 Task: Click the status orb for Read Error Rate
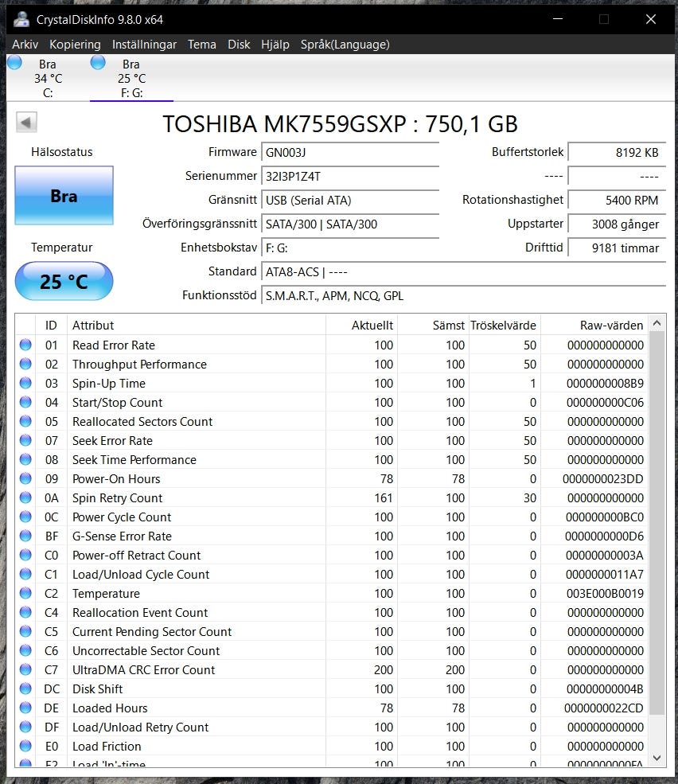pos(25,345)
